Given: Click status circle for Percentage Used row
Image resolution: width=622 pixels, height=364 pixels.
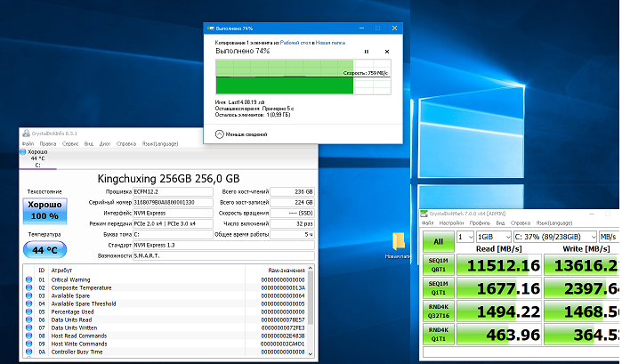Looking at the screenshot, I should point(29,311).
